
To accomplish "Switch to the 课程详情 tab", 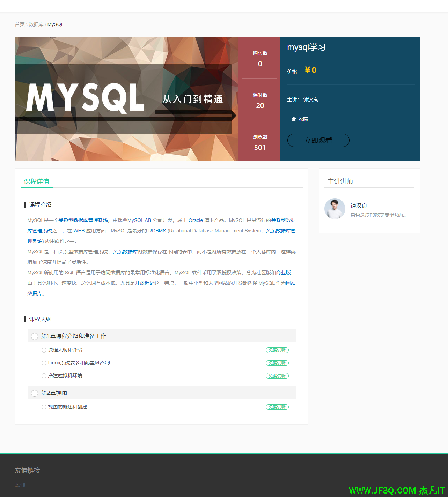I will (37, 181).
